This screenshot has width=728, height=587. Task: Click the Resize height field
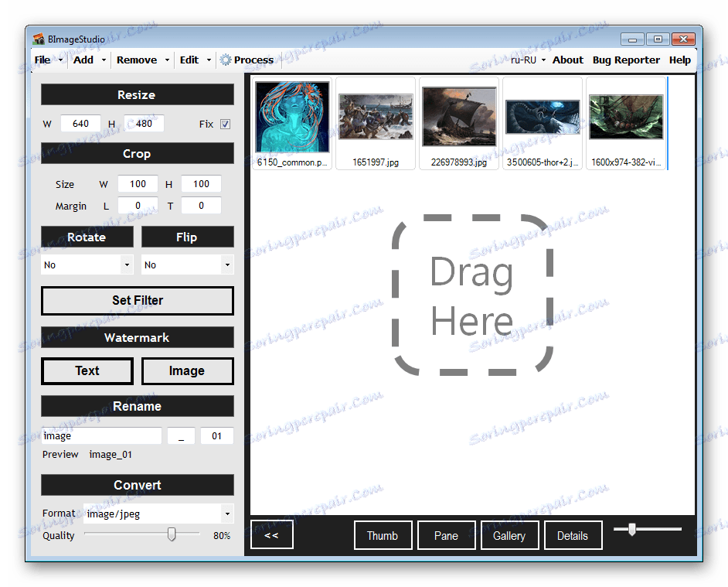click(x=144, y=124)
